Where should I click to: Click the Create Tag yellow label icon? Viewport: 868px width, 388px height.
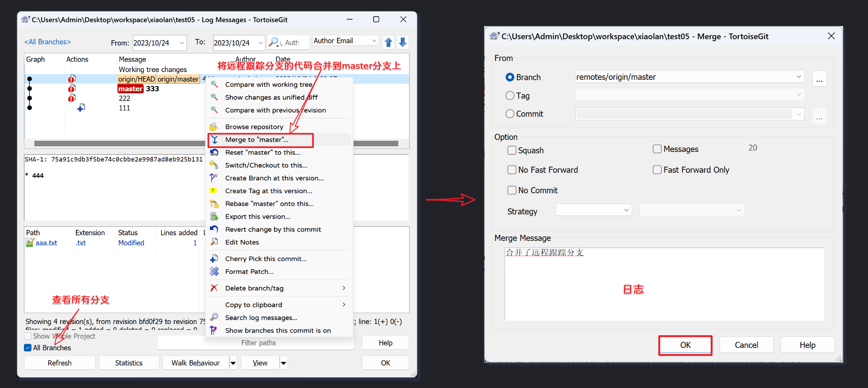(x=213, y=190)
